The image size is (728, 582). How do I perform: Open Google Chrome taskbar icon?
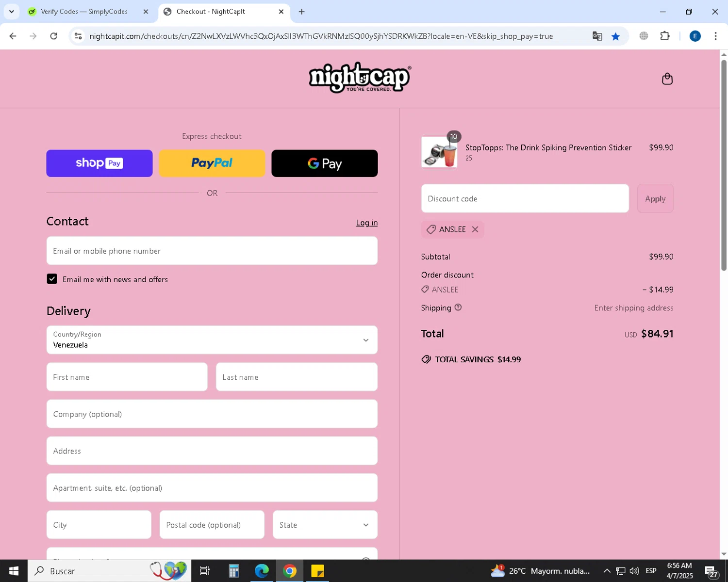click(290, 571)
